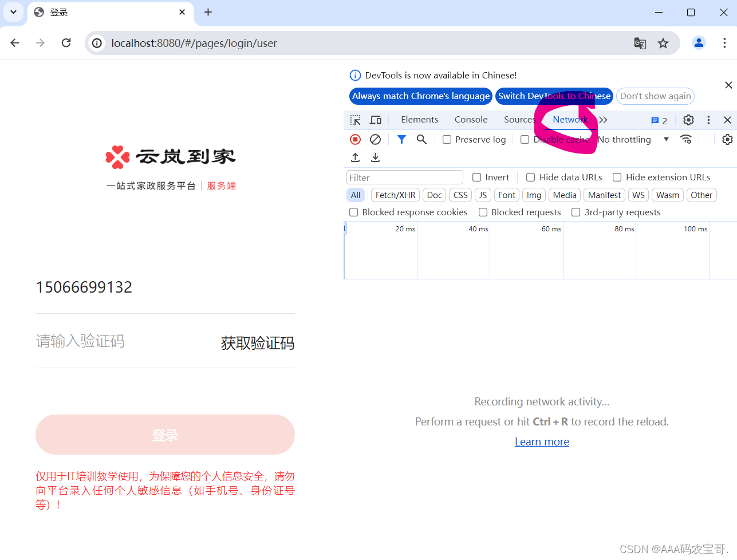This screenshot has width=737, height=560.
Task: Open the forward navigation arrow
Action: tap(40, 43)
